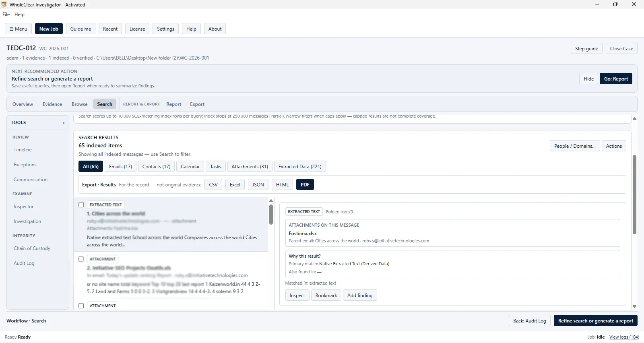The image size is (644, 343).
Task: Click the main pane scroll-up arrow
Action: coord(634,119)
